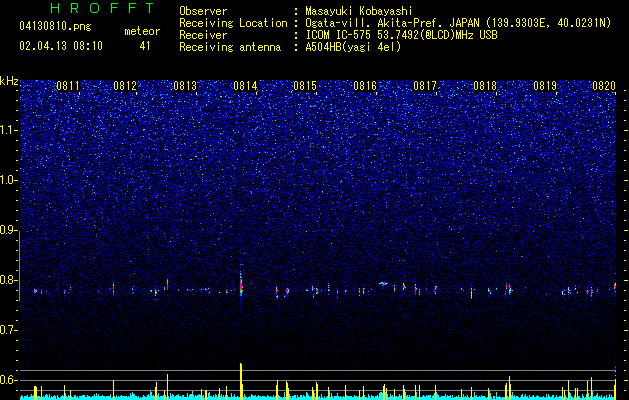Click the 0814 time marker
Screen dimensions: 629x400
tap(245, 86)
